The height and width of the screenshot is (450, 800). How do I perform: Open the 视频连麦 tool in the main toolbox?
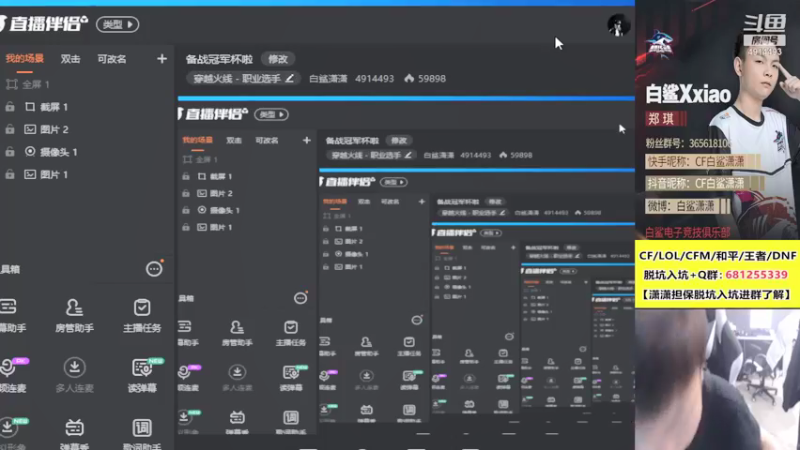point(12,375)
